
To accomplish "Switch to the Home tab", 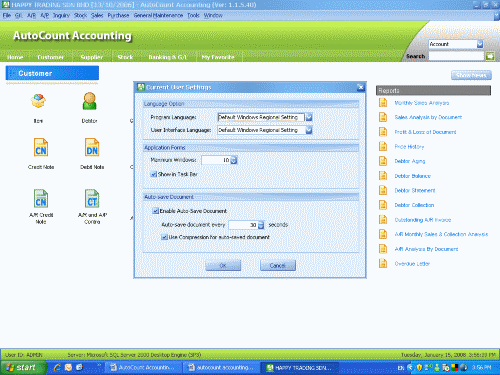I will [x=15, y=57].
